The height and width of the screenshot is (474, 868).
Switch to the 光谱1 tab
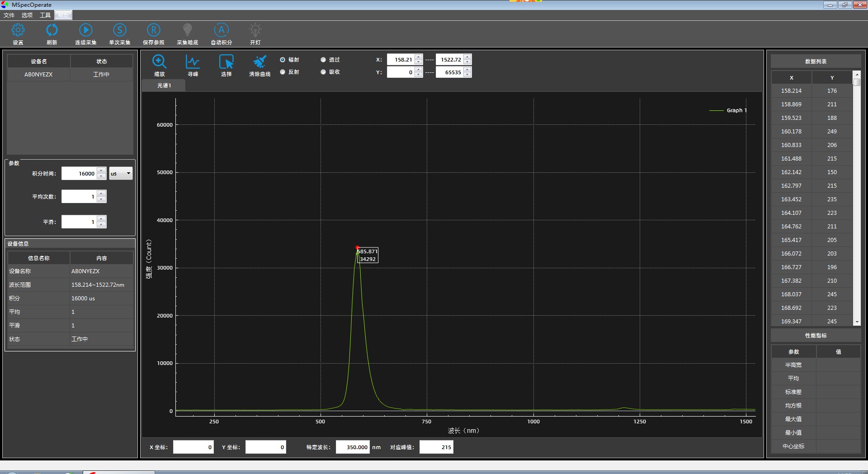[x=164, y=85]
